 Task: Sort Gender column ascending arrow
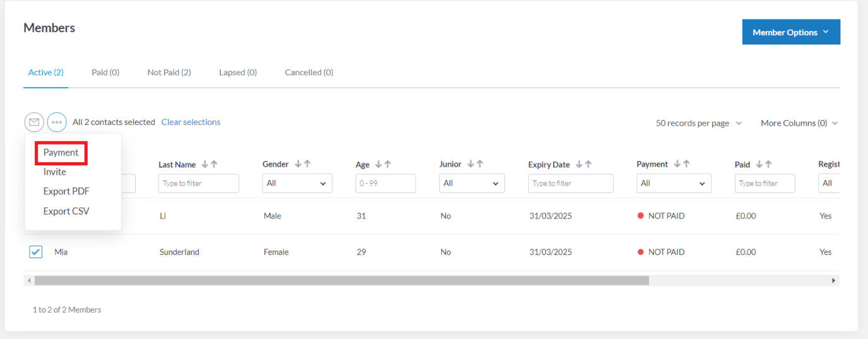[307, 164]
